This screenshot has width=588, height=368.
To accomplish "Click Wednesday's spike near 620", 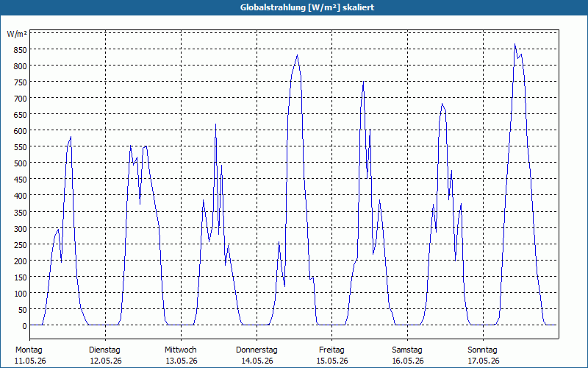I will [x=215, y=124].
